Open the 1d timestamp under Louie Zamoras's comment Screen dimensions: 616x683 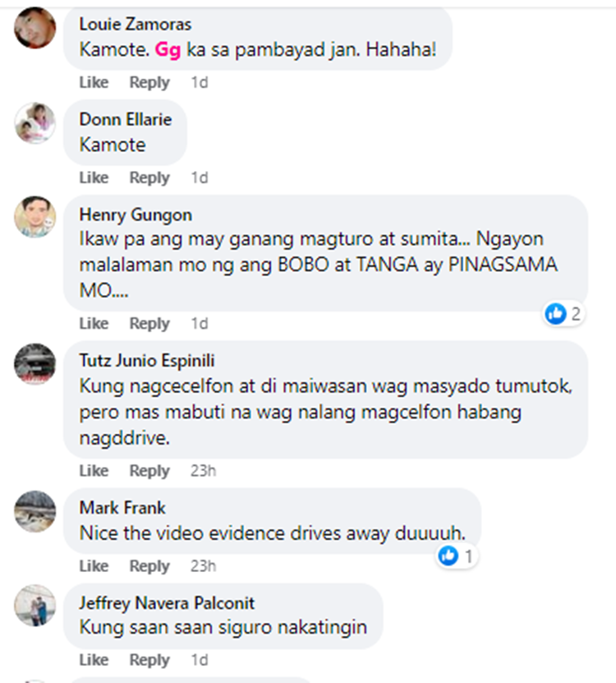pos(200,82)
